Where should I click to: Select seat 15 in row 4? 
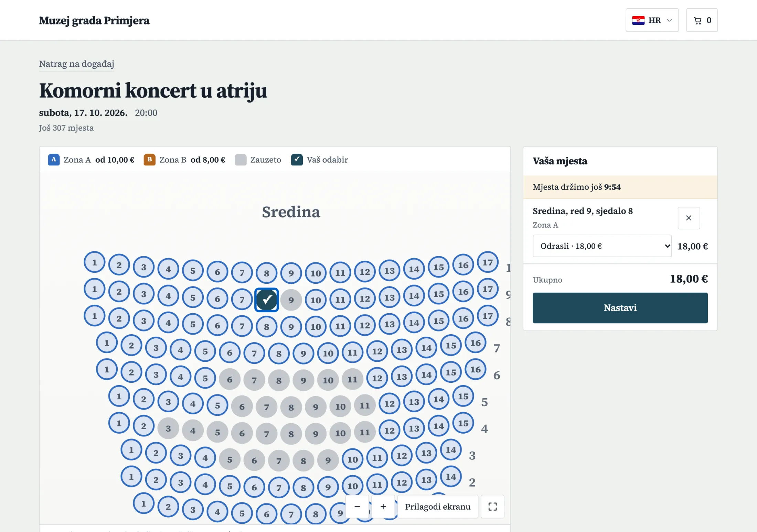[463, 423]
